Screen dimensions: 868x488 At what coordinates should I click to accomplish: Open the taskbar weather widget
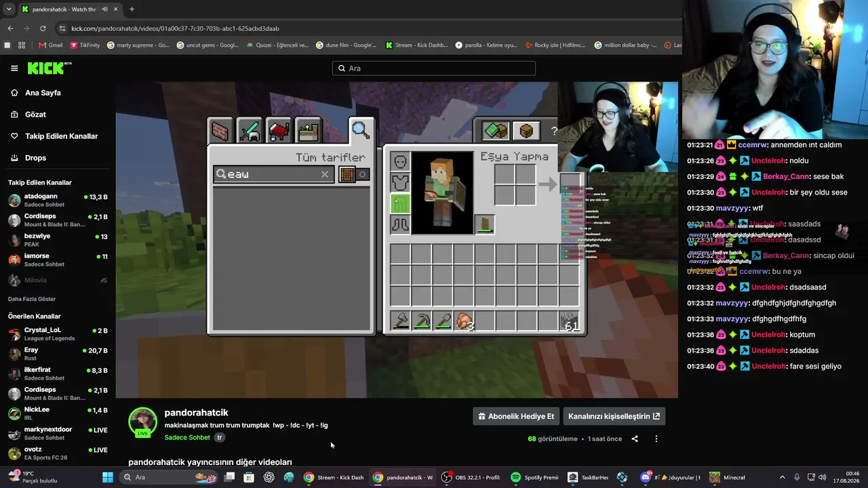pos(33,477)
